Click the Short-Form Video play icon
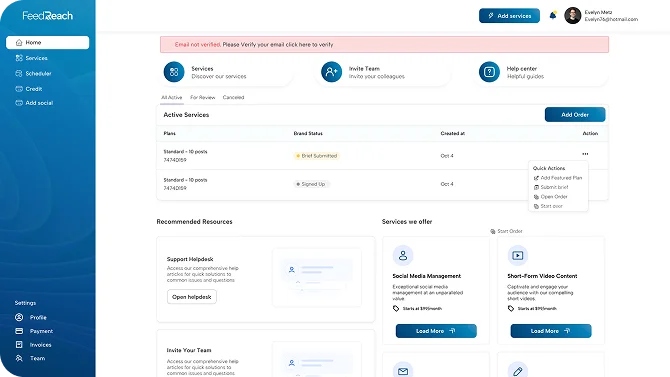 [517, 256]
